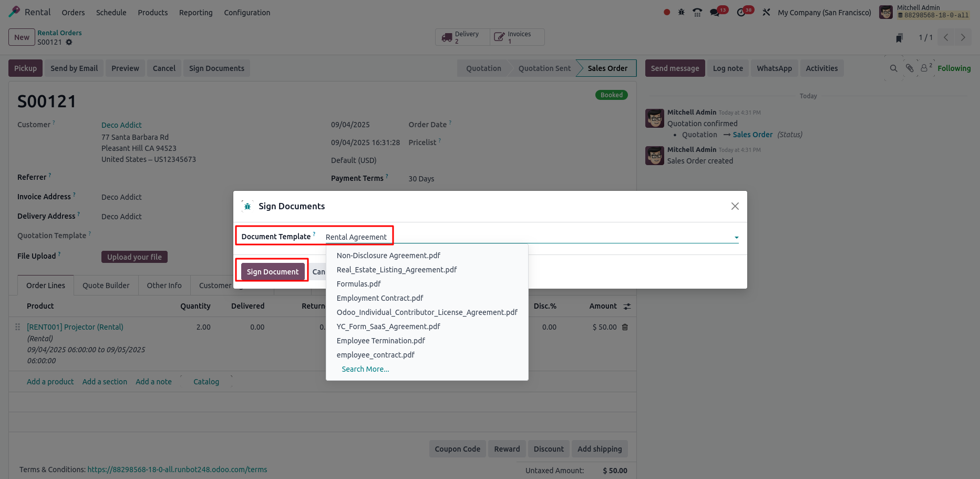Click Add a product link

50,382
